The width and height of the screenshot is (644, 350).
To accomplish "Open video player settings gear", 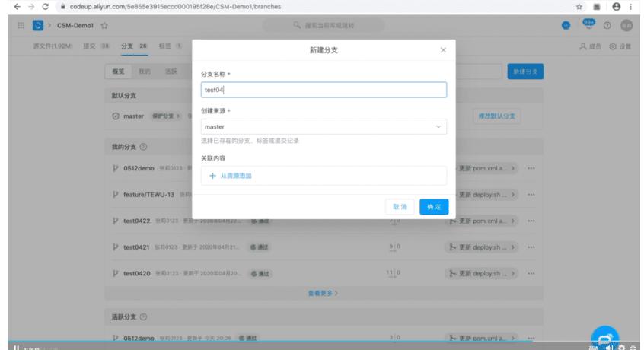I will click(621, 348).
